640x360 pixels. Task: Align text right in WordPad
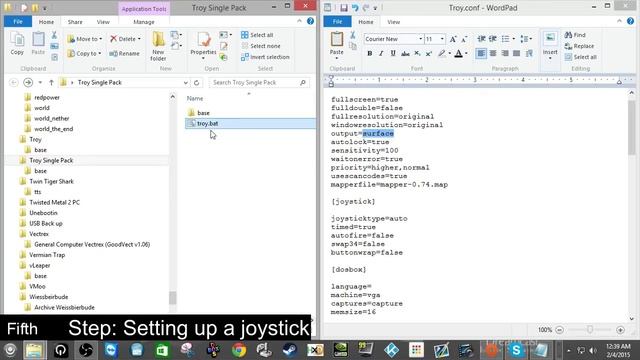coord(505,53)
